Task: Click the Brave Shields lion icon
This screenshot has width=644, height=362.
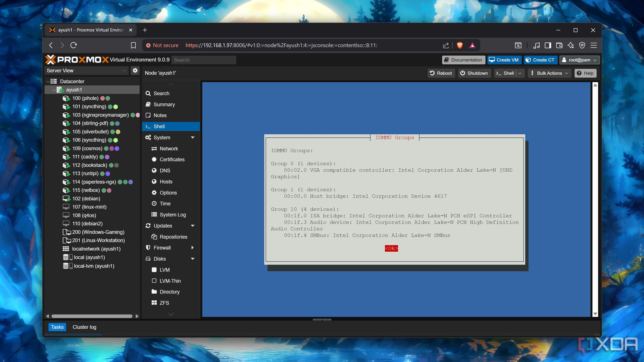Action: pos(460,45)
